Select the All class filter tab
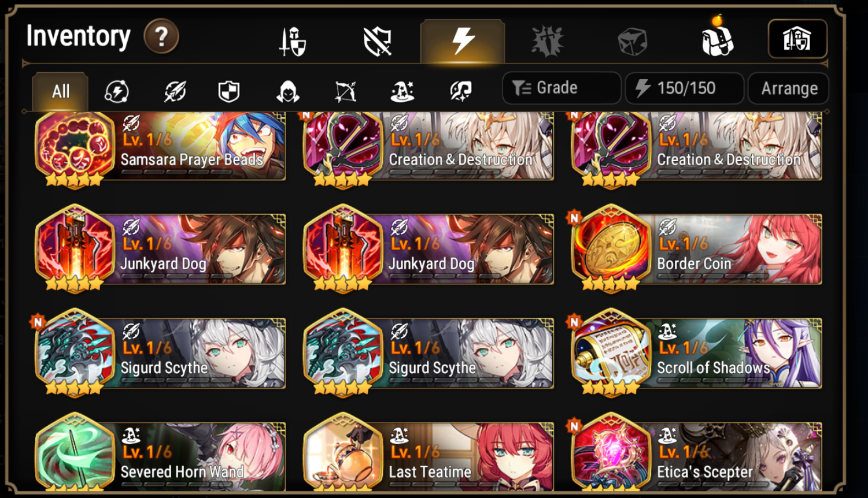This screenshot has width=868, height=498. [x=60, y=91]
